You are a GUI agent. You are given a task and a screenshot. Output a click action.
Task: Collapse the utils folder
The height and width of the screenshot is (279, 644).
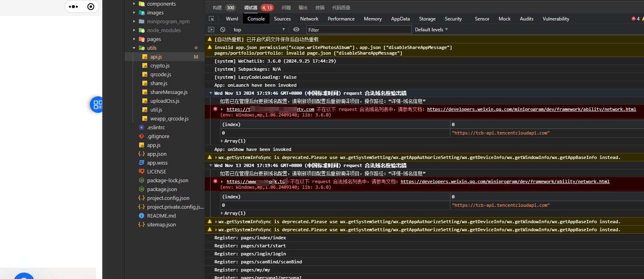coord(134,48)
